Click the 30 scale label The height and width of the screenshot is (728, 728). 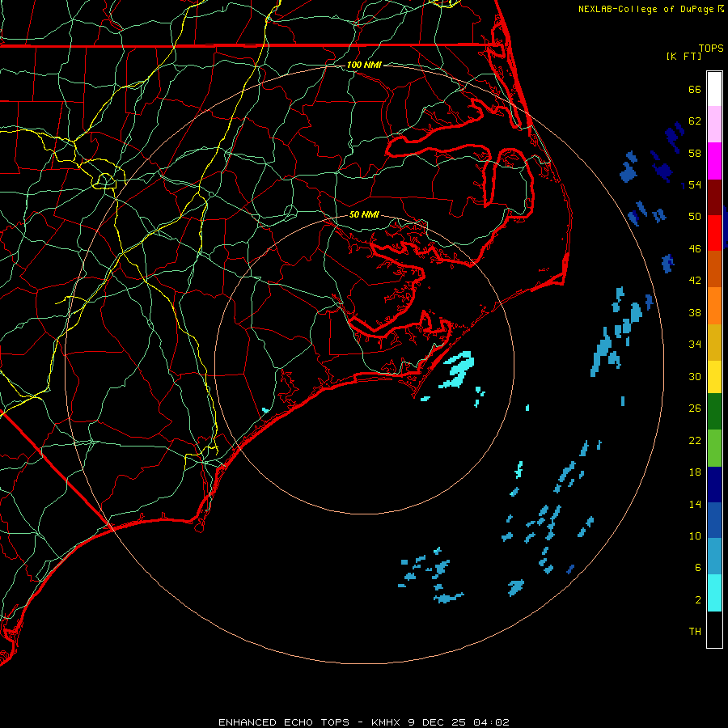coord(695,376)
